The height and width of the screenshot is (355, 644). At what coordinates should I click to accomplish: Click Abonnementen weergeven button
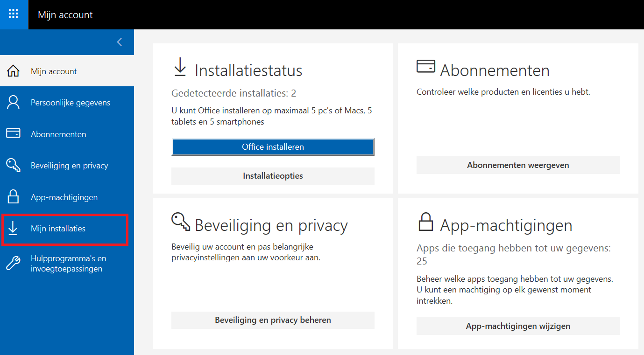tap(518, 165)
